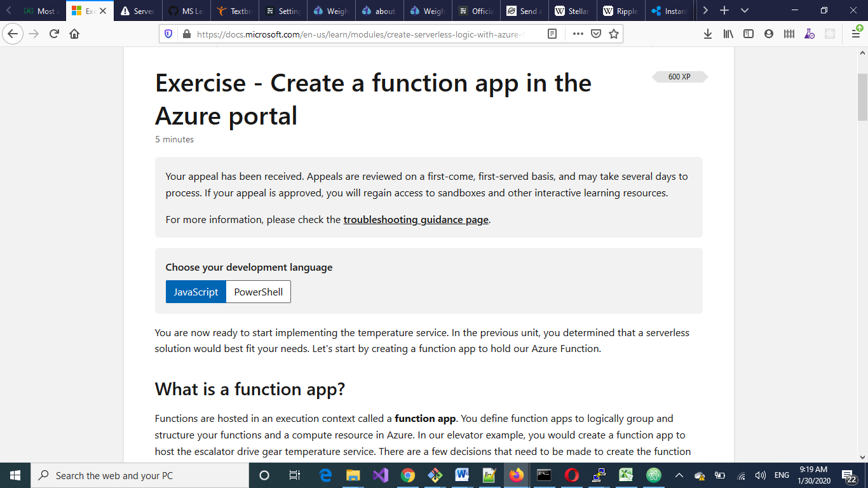Show the Firefox library

728,34
